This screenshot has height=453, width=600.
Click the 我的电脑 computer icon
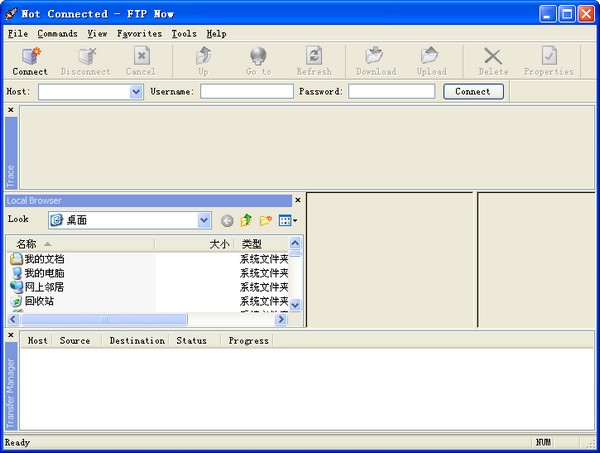(x=16, y=273)
